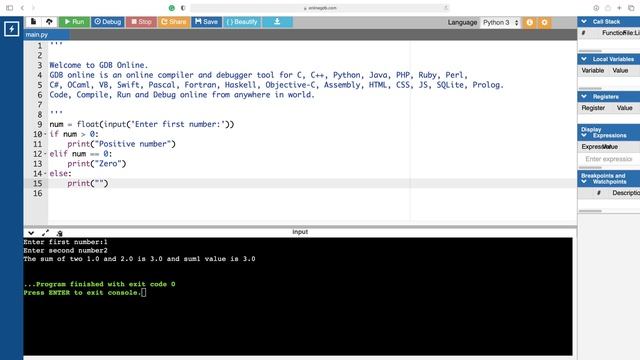
Task: Click the Value column header in Registers
Action: pyautogui.click(x=624, y=108)
